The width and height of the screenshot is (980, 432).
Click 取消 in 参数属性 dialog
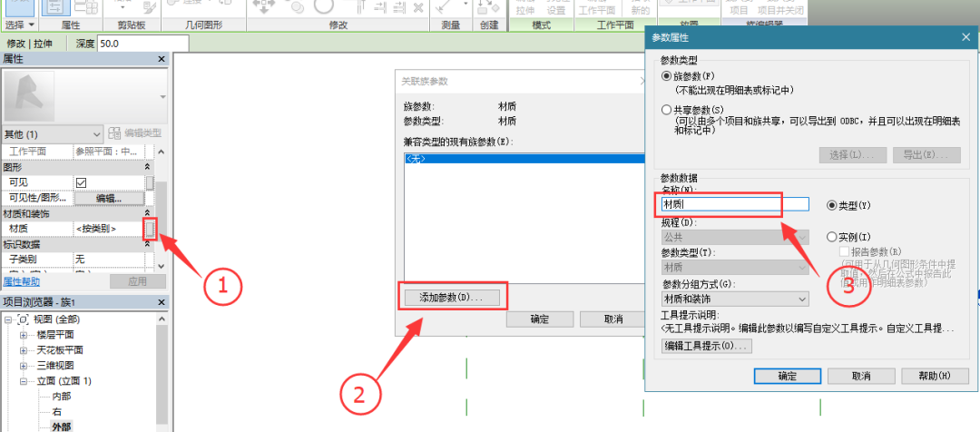click(x=861, y=377)
